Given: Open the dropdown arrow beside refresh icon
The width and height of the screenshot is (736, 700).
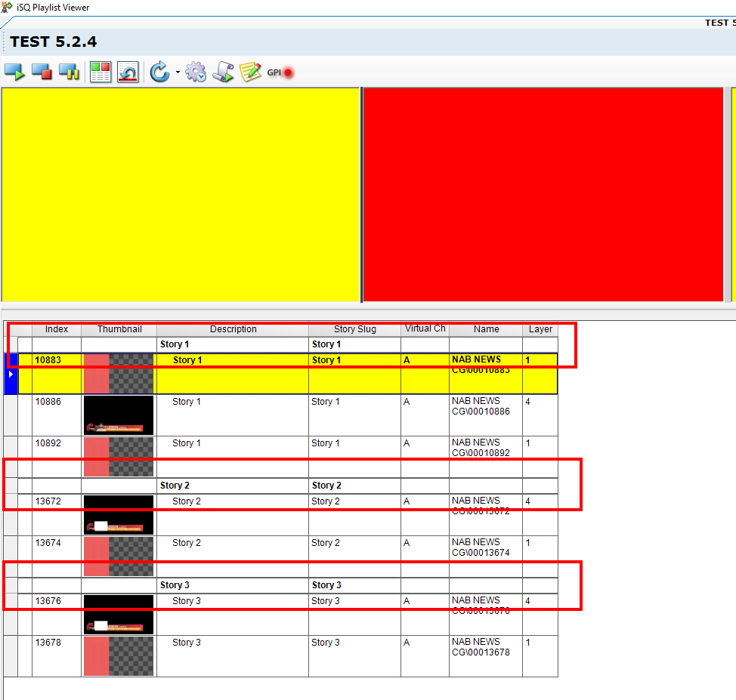Looking at the screenshot, I should point(178,73).
